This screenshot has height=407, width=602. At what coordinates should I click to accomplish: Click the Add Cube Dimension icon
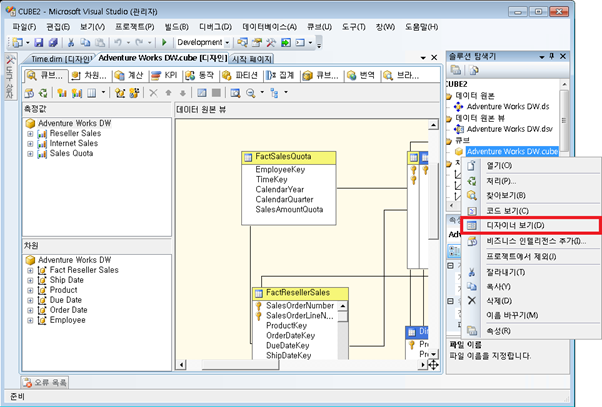click(x=120, y=93)
